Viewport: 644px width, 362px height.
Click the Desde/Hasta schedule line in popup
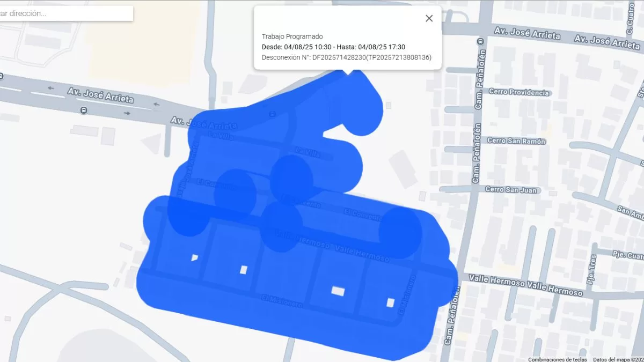click(333, 47)
